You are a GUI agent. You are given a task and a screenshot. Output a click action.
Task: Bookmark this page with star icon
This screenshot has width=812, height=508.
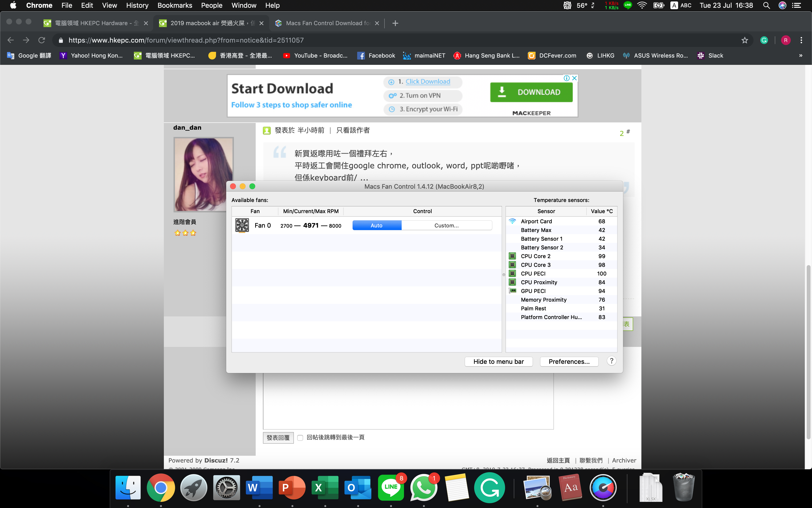coord(745,40)
